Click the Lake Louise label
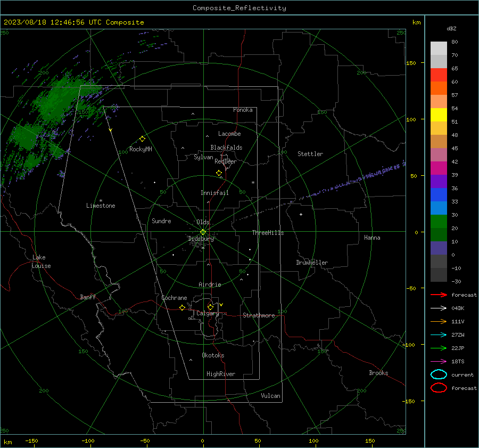 [41, 262]
